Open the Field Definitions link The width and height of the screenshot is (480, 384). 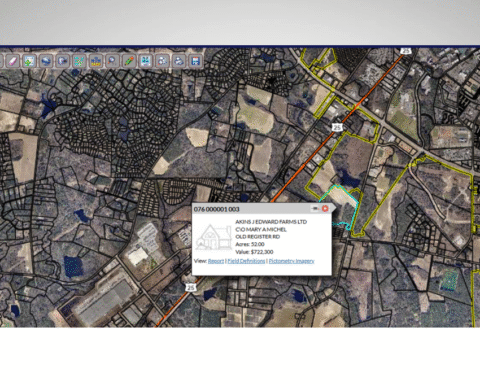[246, 261]
